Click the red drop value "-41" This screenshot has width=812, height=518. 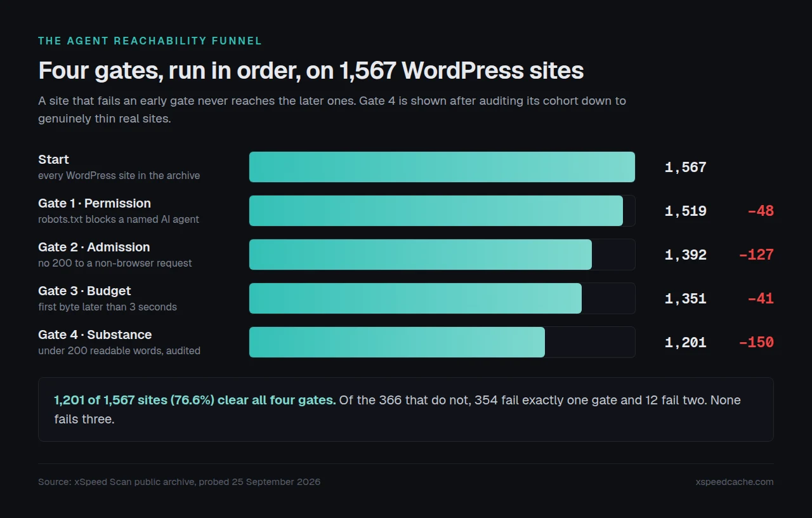point(761,299)
